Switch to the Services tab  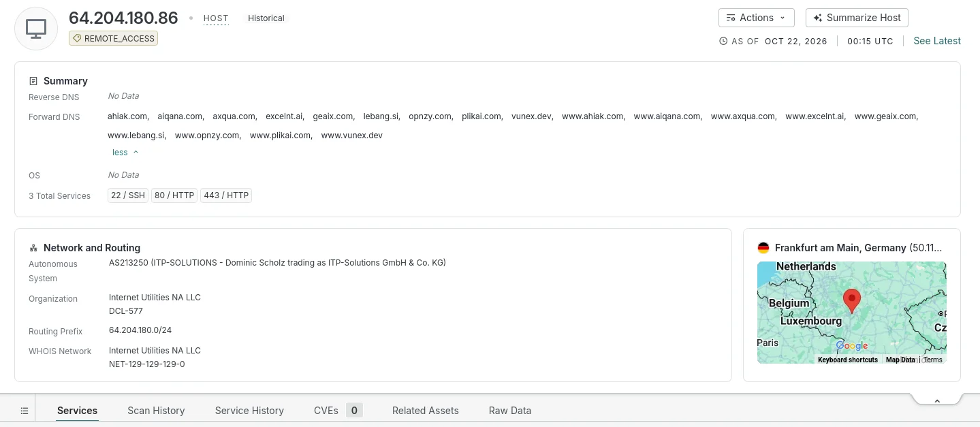point(77,411)
